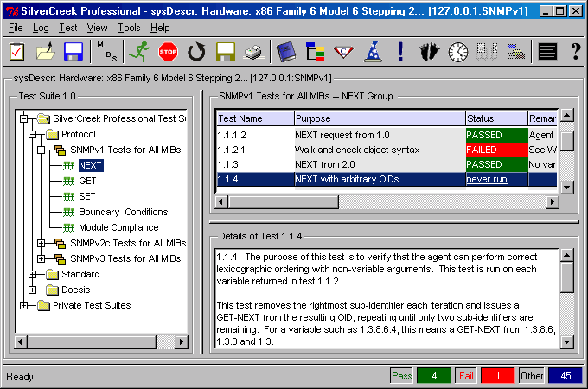Click the black footprints icon
This screenshot has width=588, height=389.
[430, 52]
